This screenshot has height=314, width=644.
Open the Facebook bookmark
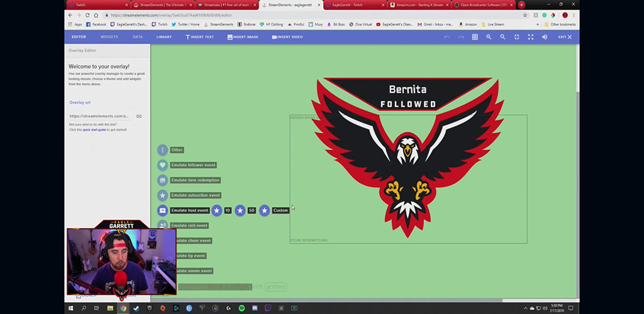click(96, 24)
